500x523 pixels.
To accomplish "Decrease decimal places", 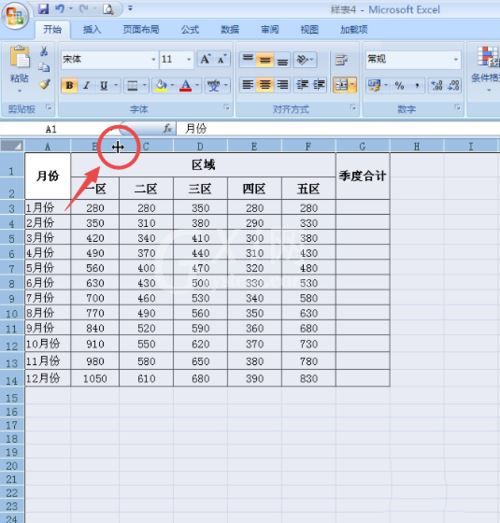I will (x=454, y=85).
